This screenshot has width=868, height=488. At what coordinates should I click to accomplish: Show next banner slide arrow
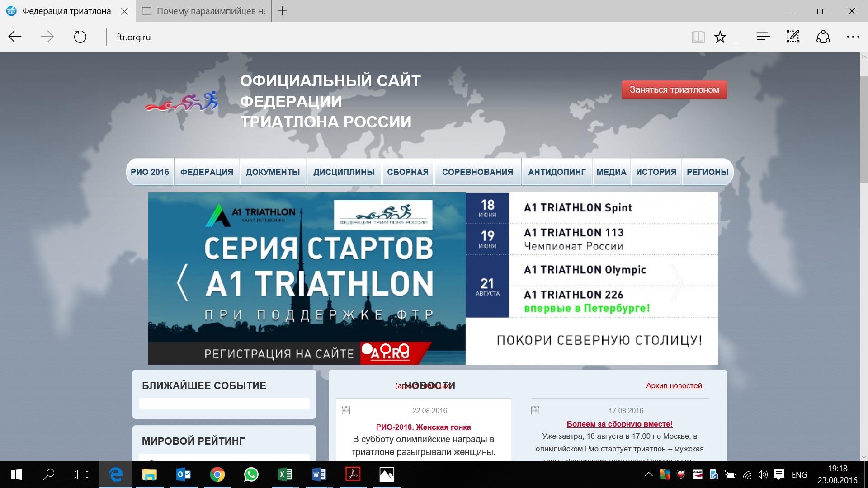click(677, 283)
